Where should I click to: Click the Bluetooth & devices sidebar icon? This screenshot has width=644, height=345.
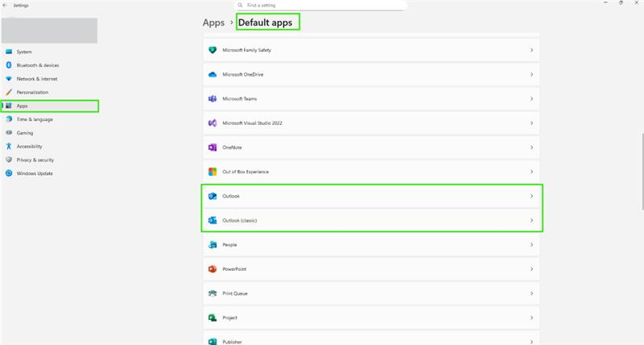pyautogui.click(x=9, y=65)
